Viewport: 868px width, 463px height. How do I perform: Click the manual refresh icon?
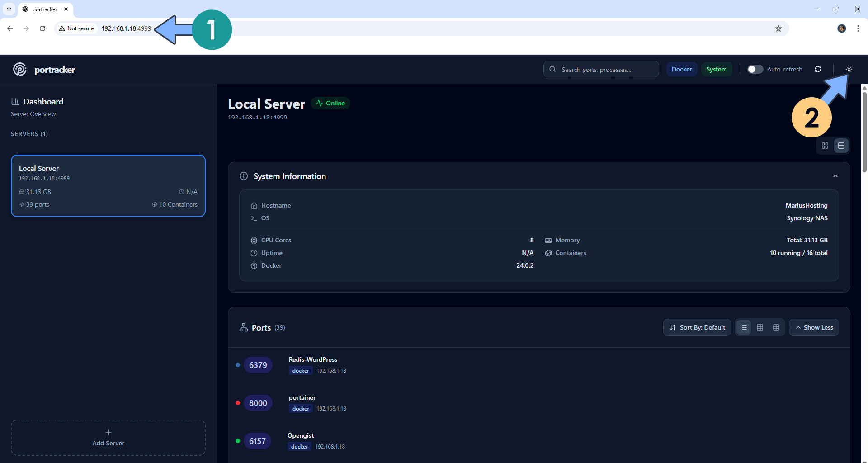(x=818, y=69)
